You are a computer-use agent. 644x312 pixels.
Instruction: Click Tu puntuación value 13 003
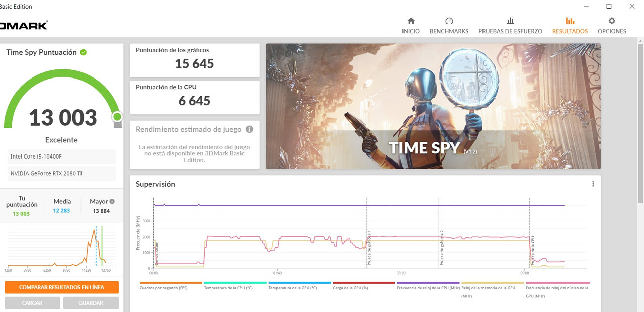pyautogui.click(x=21, y=214)
